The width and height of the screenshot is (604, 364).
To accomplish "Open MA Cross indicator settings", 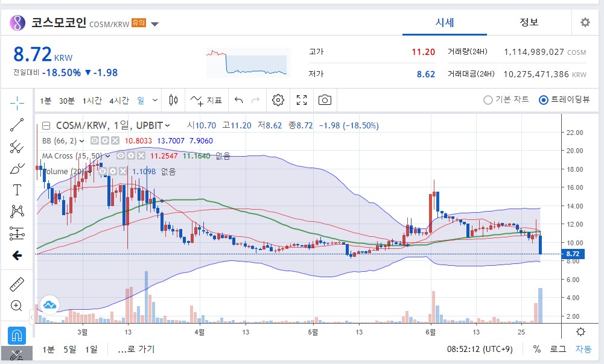I will point(131,156).
